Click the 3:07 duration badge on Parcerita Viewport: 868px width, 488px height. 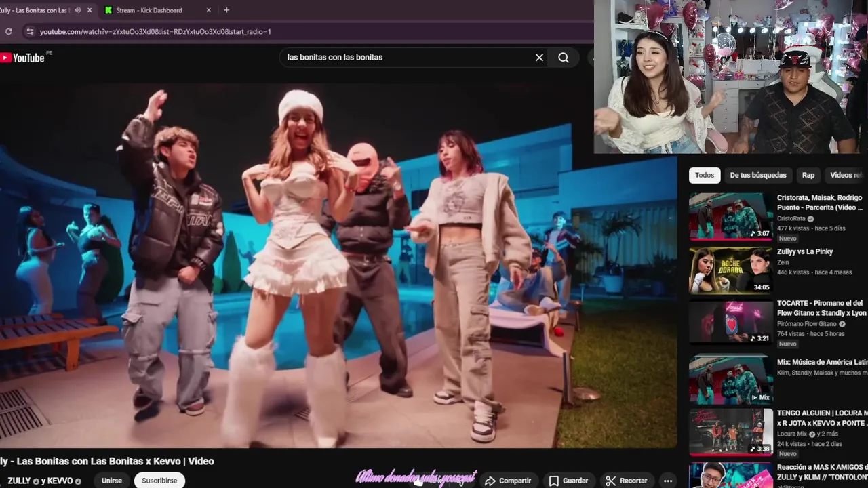click(759, 233)
